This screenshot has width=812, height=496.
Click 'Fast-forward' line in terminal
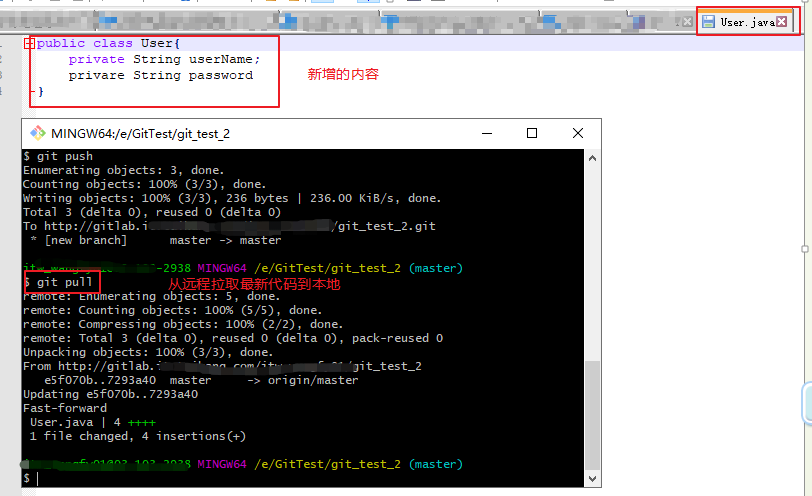click(65, 408)
